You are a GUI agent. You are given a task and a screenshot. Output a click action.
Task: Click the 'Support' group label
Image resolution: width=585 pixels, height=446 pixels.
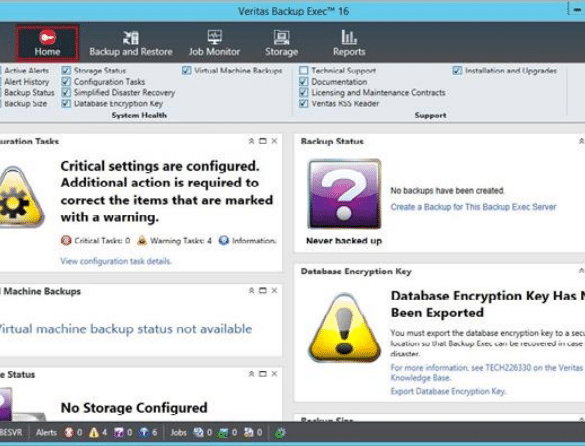[x=430, y=115]
